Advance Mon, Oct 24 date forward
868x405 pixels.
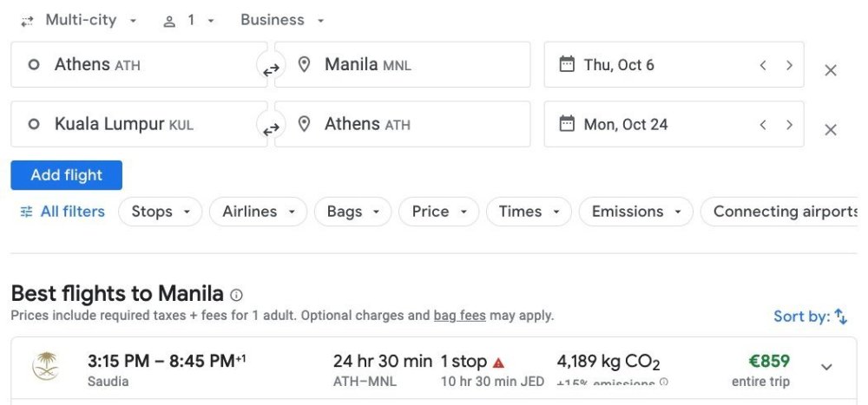789,124
